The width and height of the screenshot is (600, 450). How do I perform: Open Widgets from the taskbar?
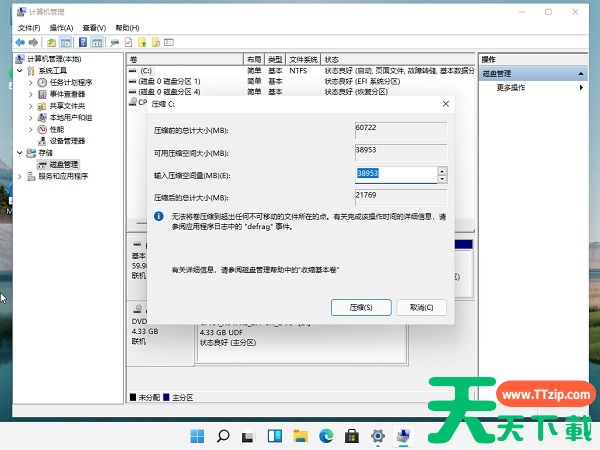click(x=275, y=436)
